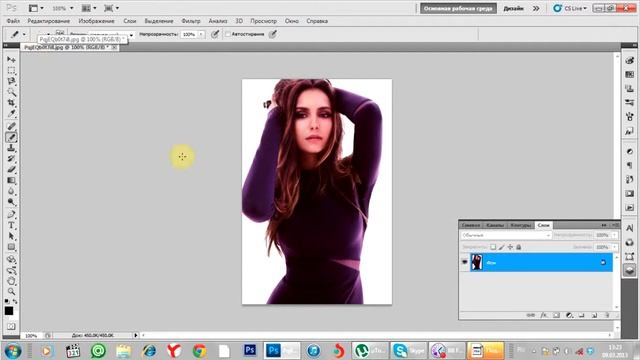The image size is (640, 360).
Task: Select the Healing Brush tool
Action: pos(11,127)
